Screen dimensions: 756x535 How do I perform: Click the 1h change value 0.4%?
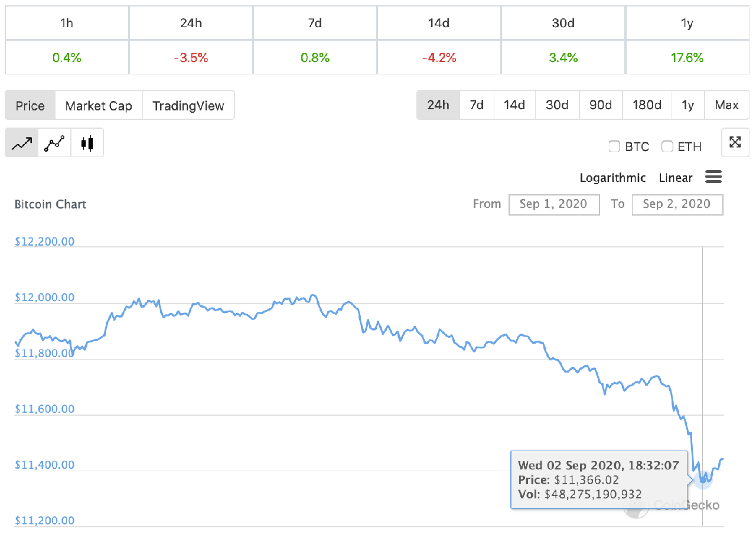click(x=67, y=58)
